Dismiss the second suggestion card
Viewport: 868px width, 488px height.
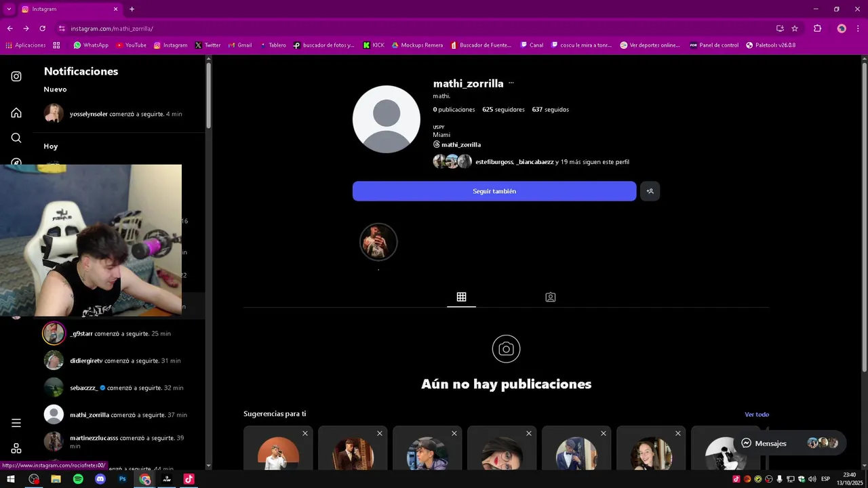pyautogui.click(x=380, y=434)
